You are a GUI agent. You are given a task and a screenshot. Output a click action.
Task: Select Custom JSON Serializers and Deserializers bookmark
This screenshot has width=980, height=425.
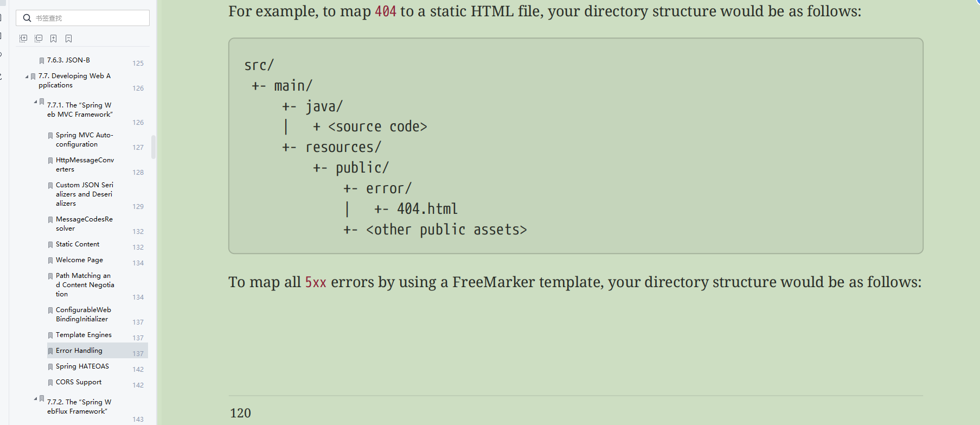coord(85,194)
